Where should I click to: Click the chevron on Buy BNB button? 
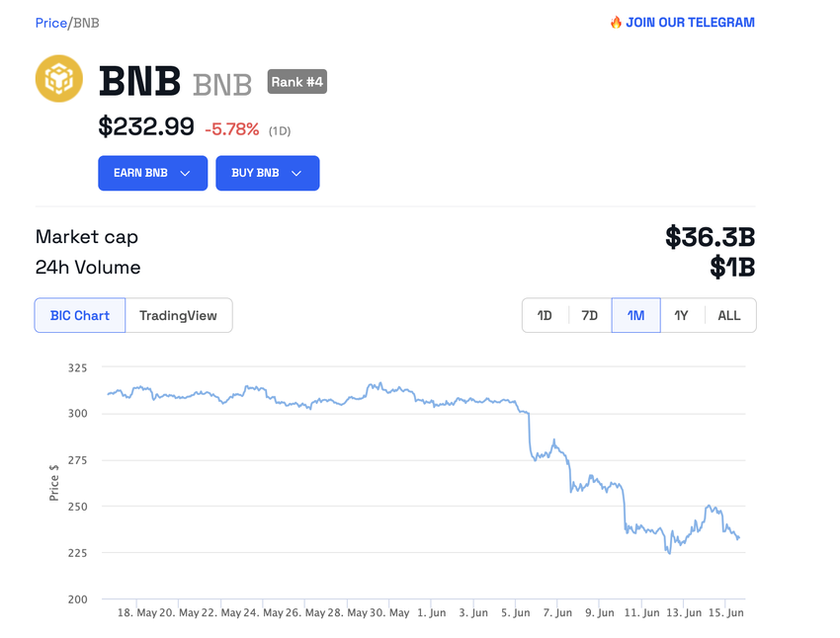(x=296, y=173)
